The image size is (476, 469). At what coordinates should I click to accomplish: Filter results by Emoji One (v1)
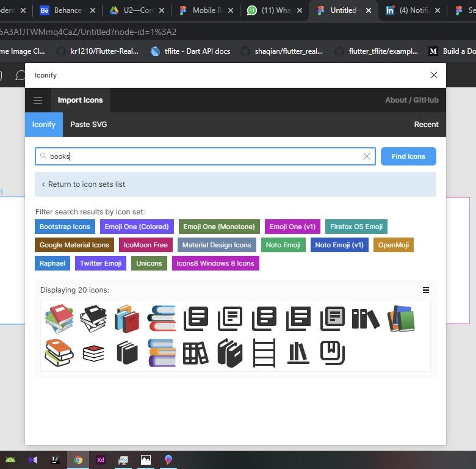pyautogui.click(x=292, y=227)
